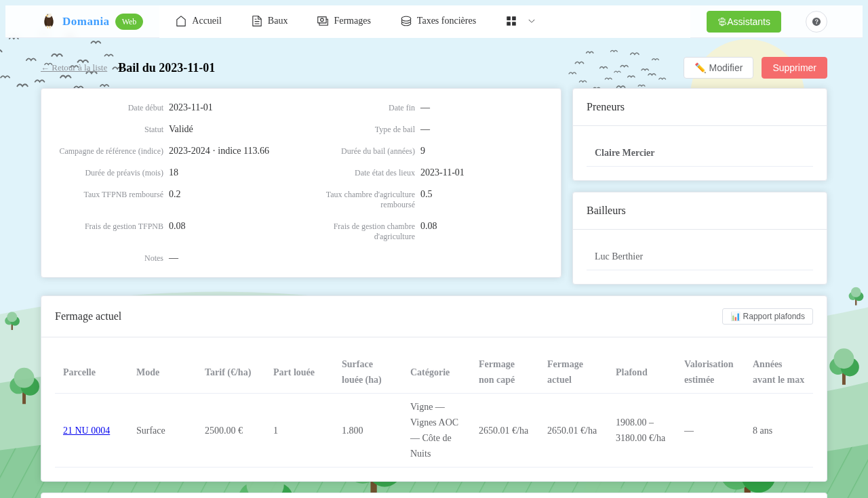Open the Taxes foncières menu
The image size is (868, 498).
coord(438,21)
